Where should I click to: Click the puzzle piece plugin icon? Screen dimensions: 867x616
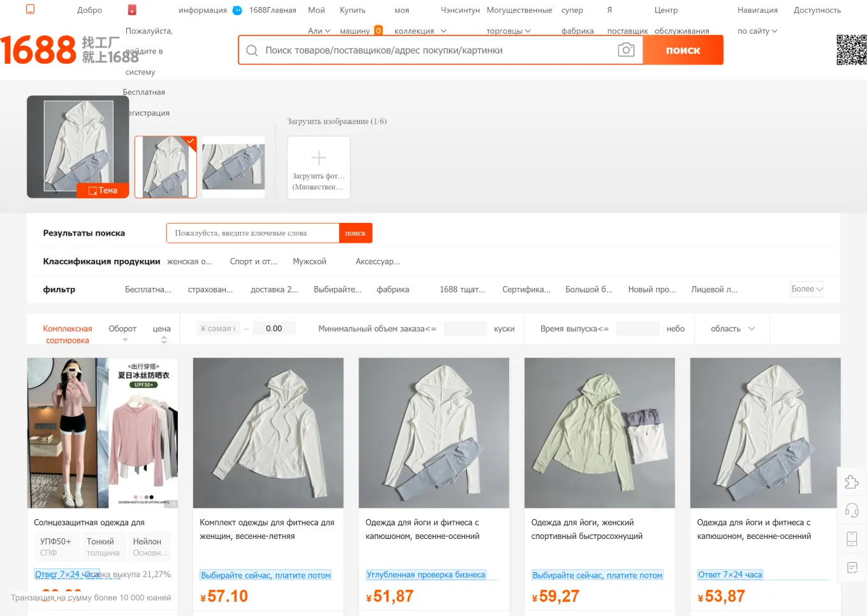click(852, 482)
